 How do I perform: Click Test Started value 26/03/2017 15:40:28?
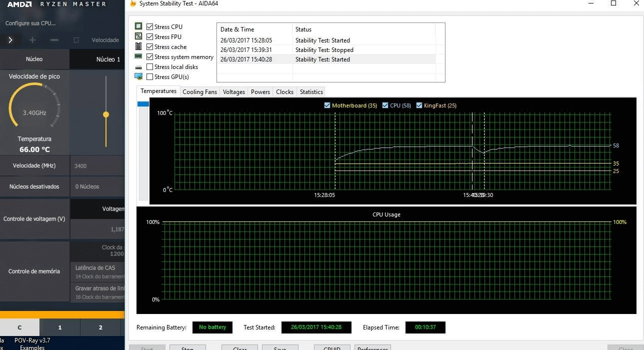tap(316, 327)
